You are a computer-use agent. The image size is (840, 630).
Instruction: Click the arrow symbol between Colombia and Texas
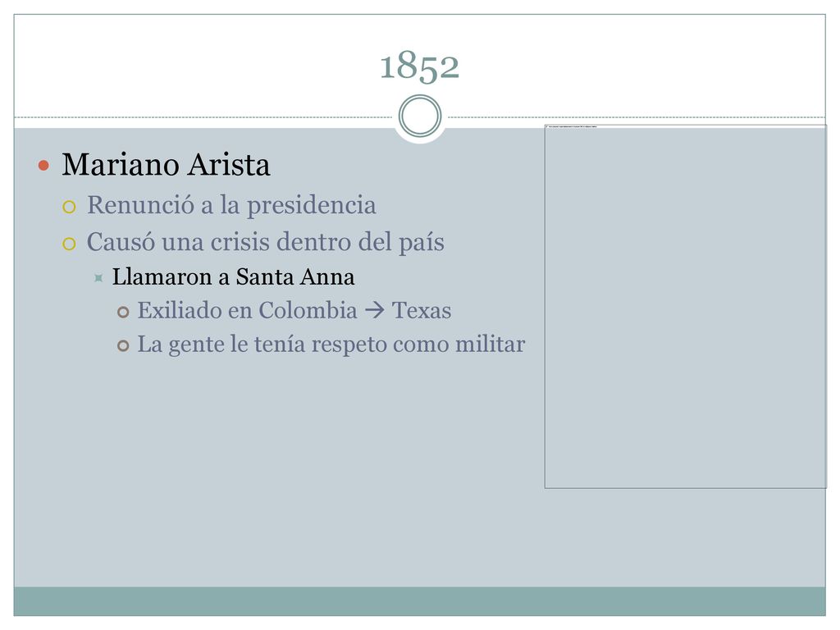374,310
